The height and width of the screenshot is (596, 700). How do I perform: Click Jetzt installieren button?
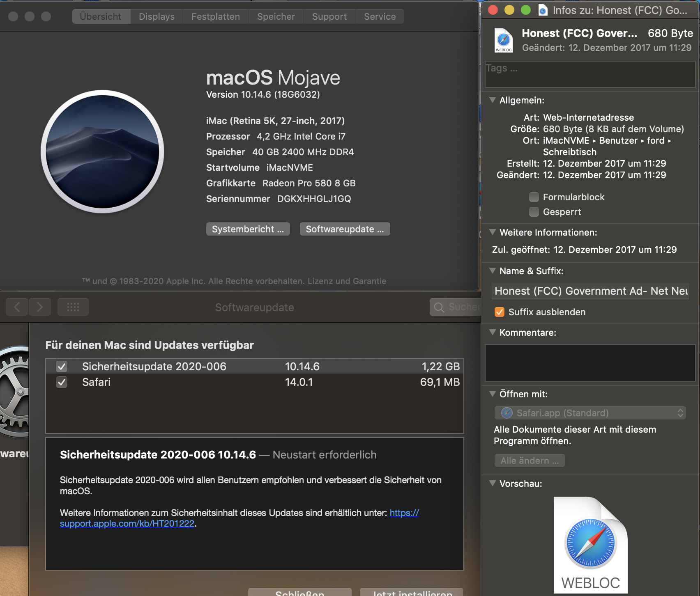[x=412, y=592]
